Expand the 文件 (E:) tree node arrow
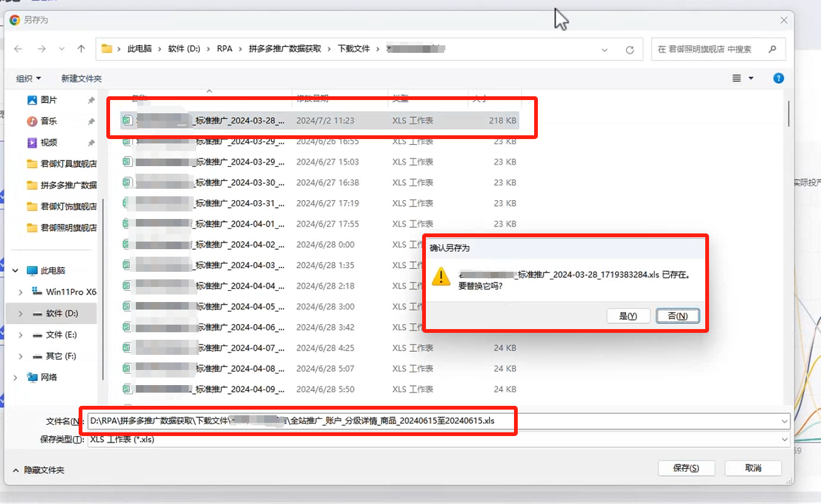The width and height of the screenshot is (821, 504). (21, 335)
